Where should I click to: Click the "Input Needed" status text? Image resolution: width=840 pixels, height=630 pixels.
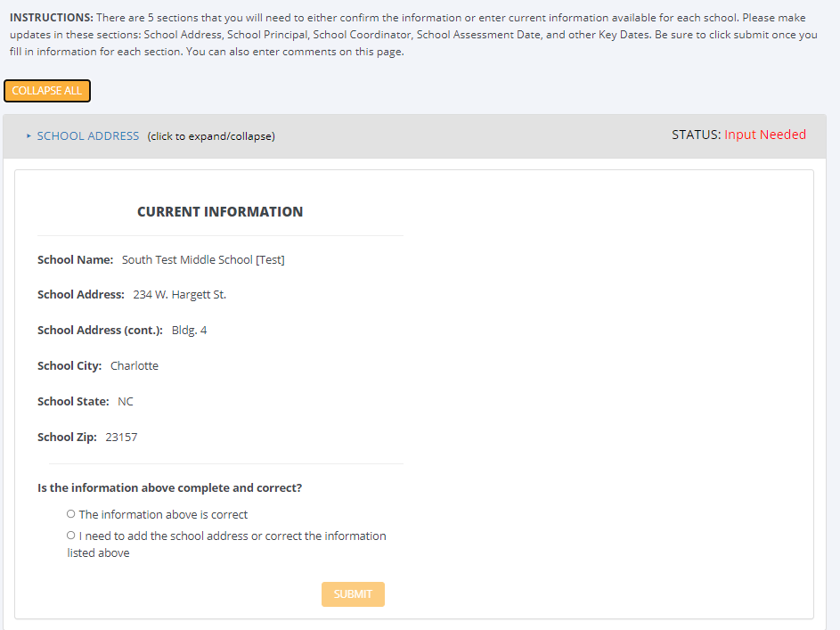[x=764, y=135]
